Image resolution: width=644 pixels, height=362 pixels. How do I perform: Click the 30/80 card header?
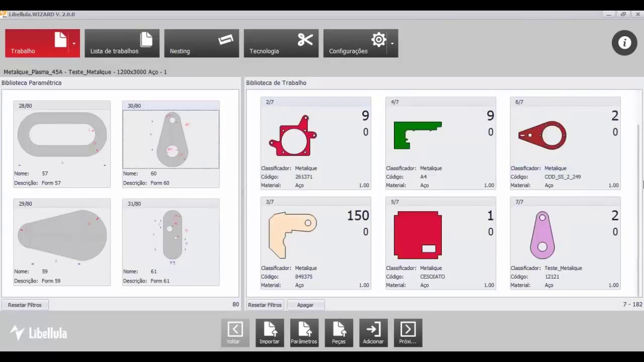pyautogui.click(x=171, y=106)
